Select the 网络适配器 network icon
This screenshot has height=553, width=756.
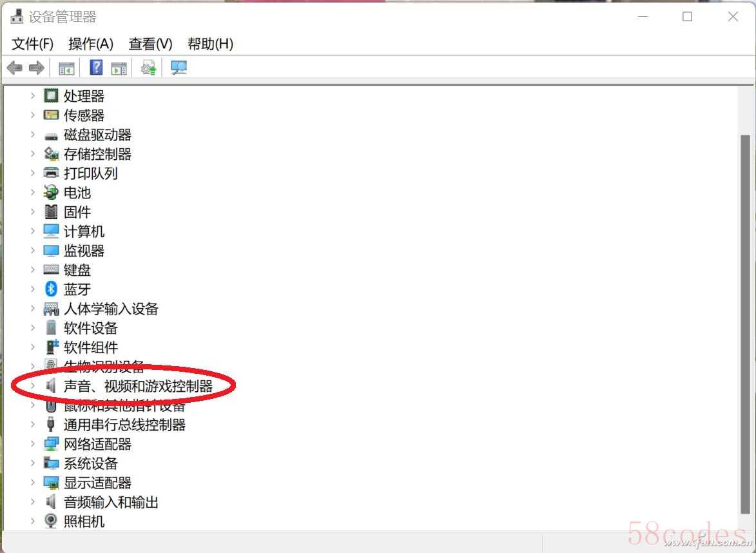click(51, 444)
